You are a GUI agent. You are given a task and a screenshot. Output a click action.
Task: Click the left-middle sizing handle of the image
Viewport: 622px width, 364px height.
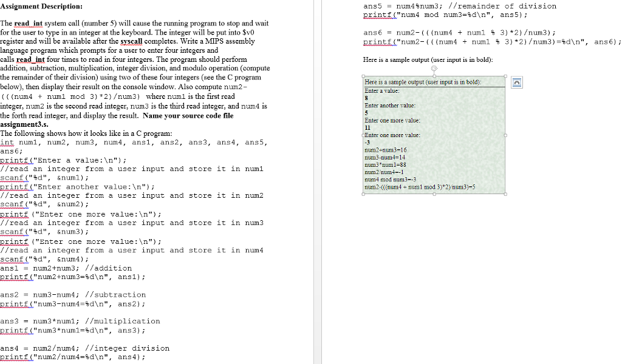tap(362, 136)
